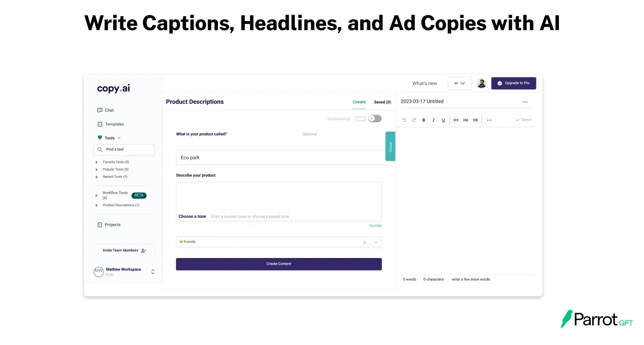Viewport: 644px width, 345px height.
Task: Open the Mathew Workspace switcher arrows
Action: 153,272
